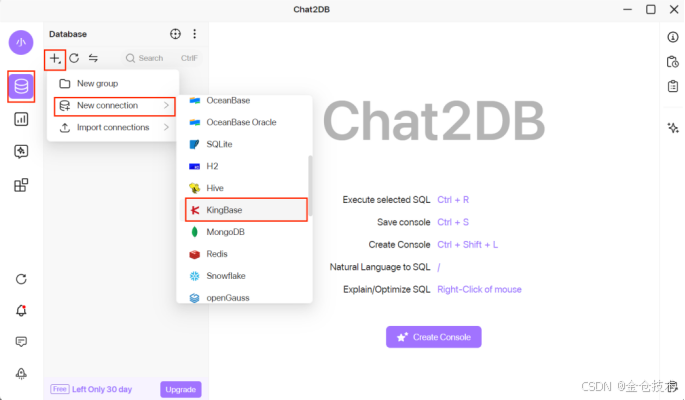Click the Upgrade button
685x400 pixels.
coord(180,389)
